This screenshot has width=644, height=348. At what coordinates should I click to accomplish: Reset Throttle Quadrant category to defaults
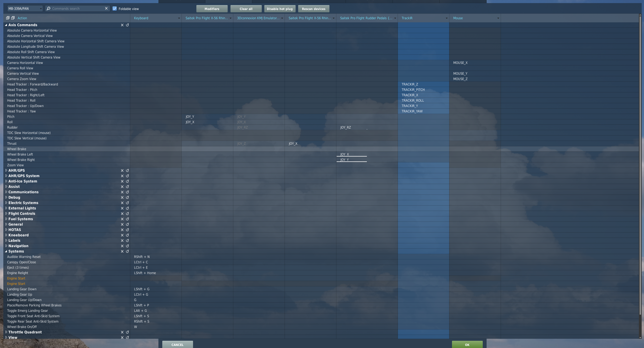point(127,332)
